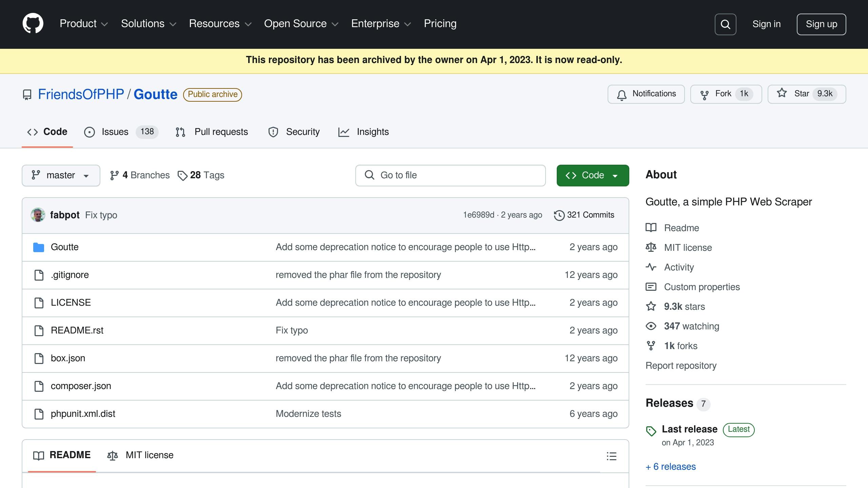Open the README.rst file name
Viewport: 868px width, 488px height.
(77, 330)
